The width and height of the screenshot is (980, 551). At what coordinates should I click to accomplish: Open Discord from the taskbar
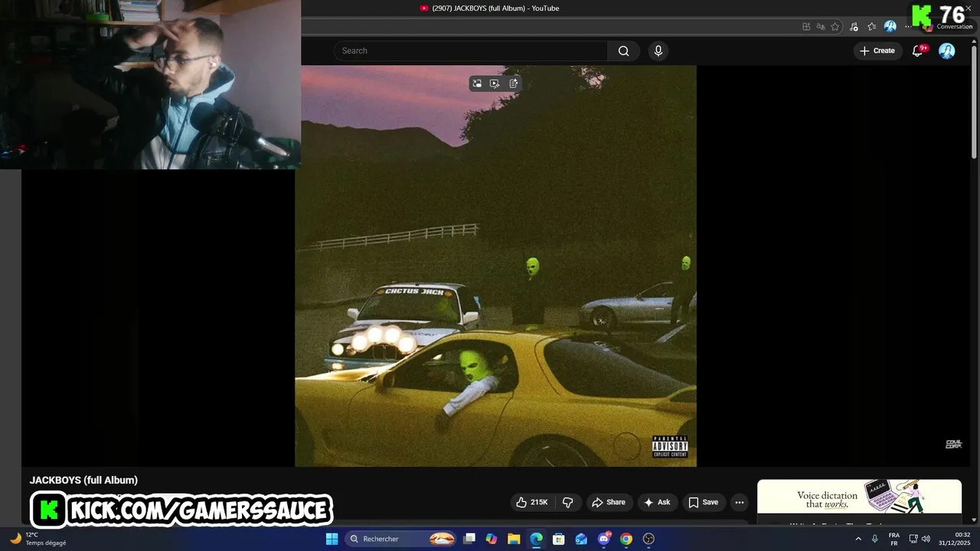604,539
